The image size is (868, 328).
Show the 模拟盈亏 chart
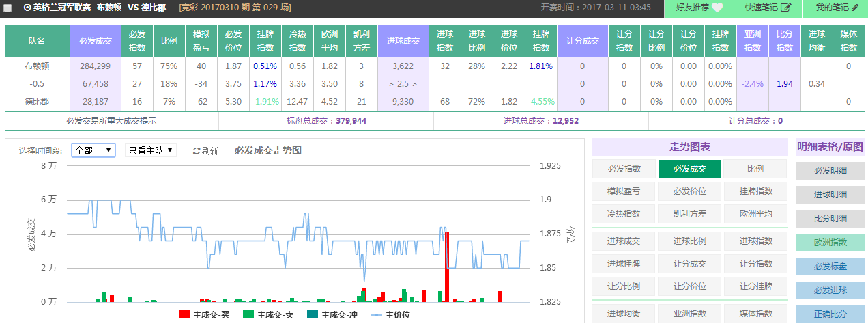pyautogui.click(x=624, y=191)
